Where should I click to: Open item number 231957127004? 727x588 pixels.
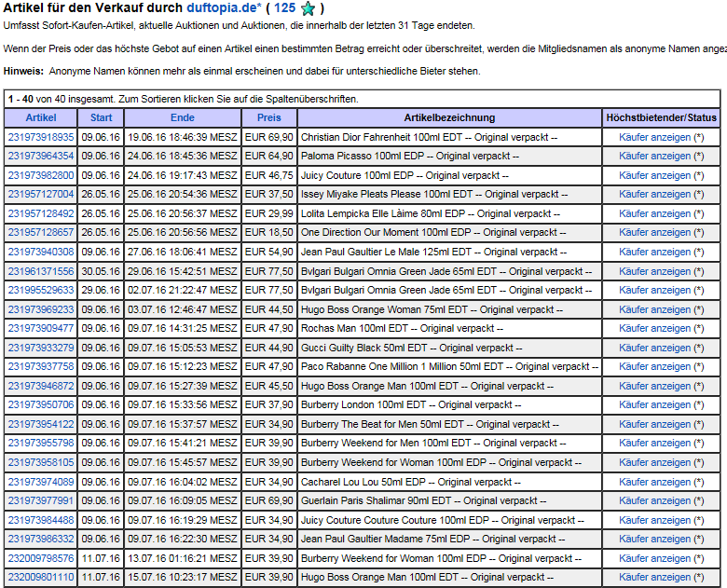coord(41,195)
